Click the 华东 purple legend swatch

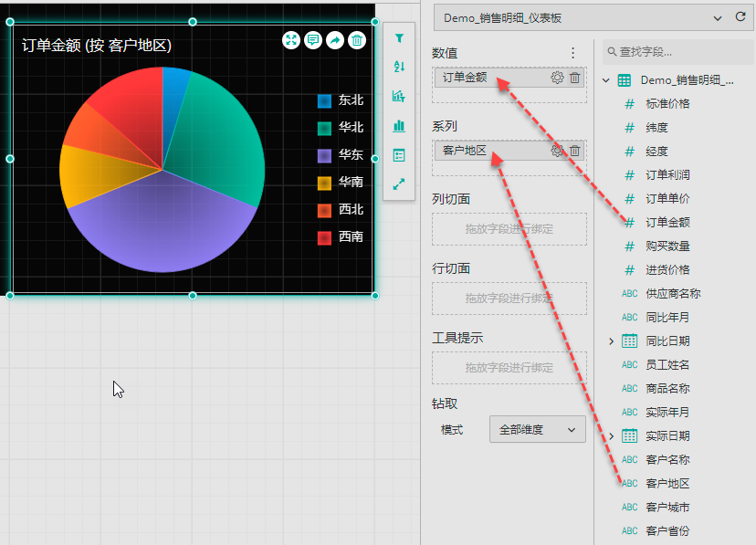point(324,156)
